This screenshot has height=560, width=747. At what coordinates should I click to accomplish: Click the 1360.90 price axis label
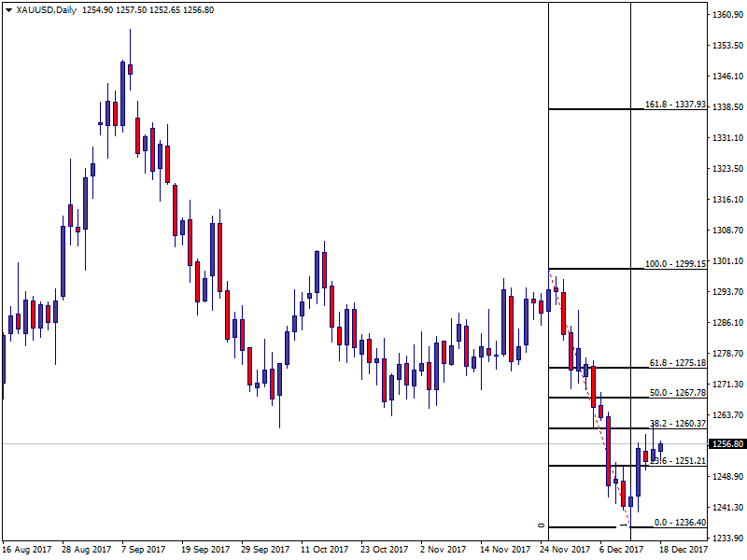click(x=727, y=15)
